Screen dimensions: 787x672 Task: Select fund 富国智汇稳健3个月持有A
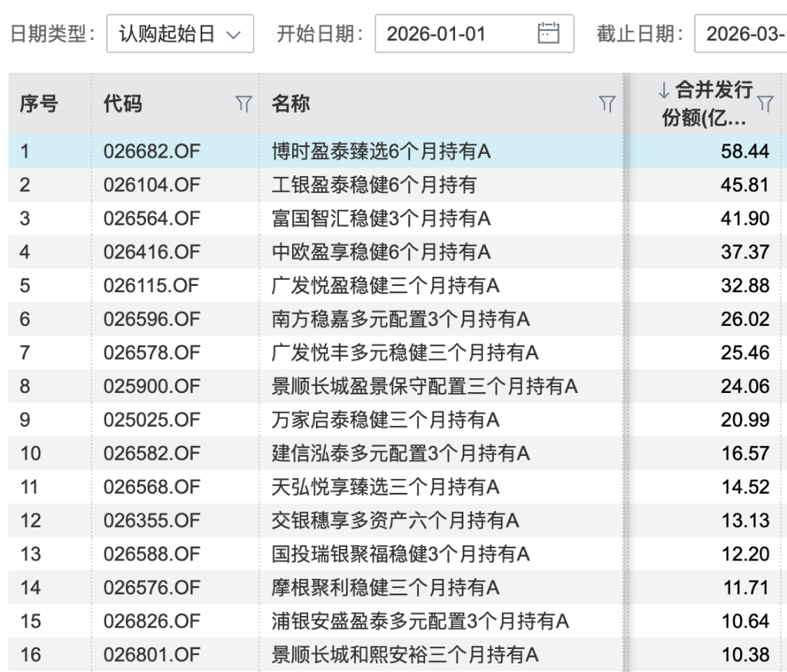(x=381, y=218)
